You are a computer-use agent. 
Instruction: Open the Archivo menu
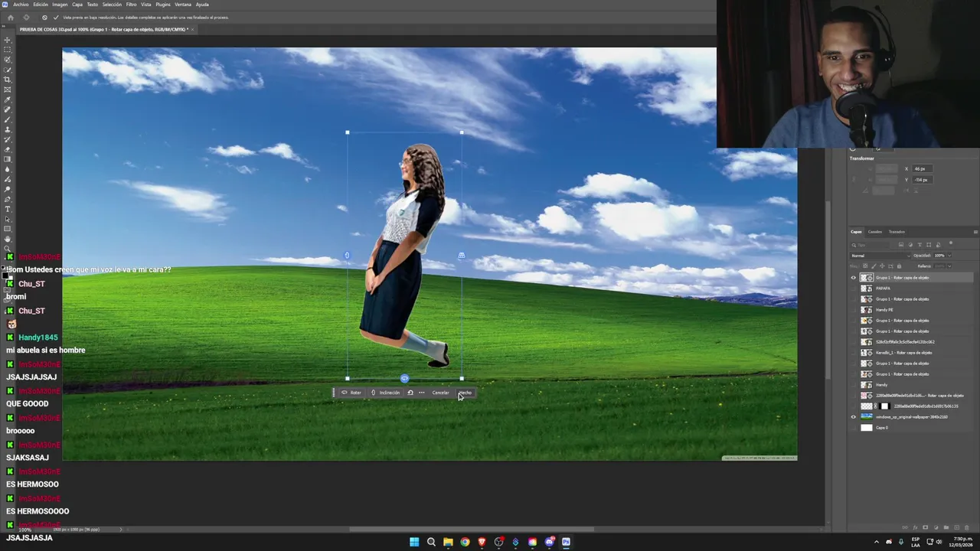tap(21, 5)
